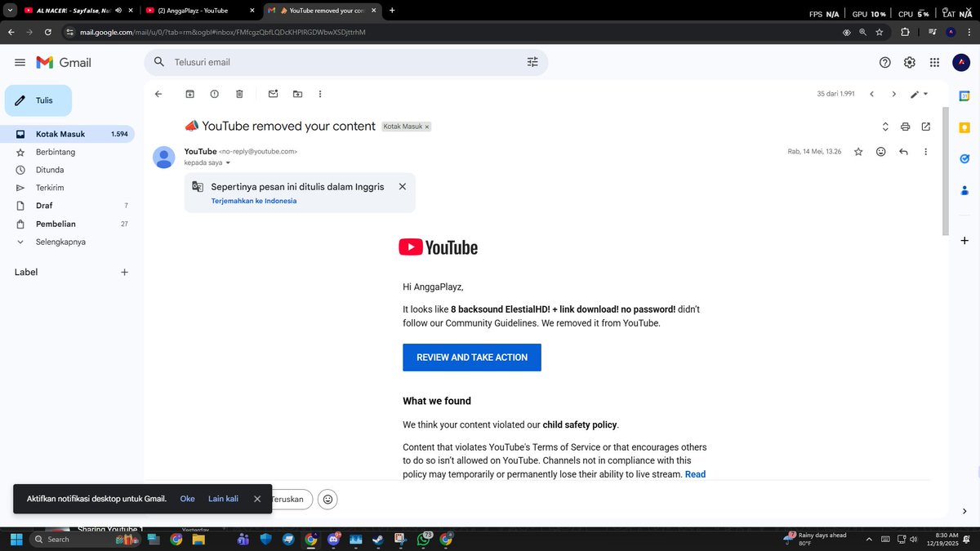Go to the older email arrow
Screen dimensions: 980x551
point(893,94)
